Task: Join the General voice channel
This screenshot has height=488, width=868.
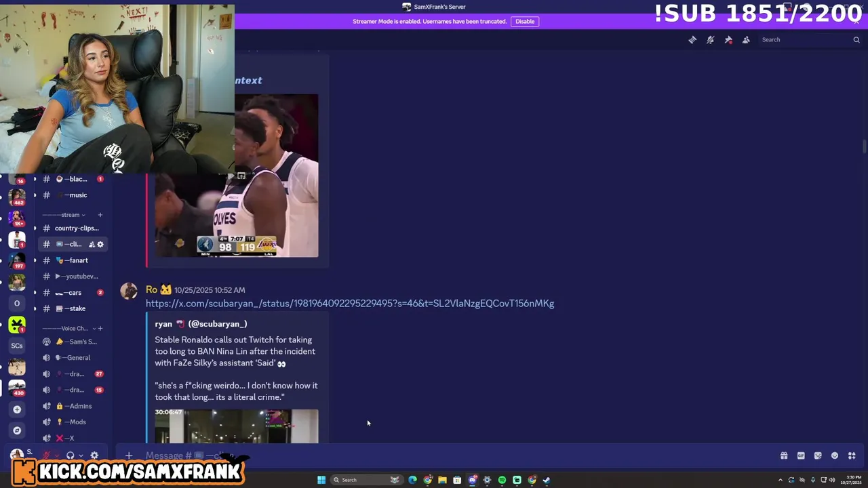Action: (72, 358)
